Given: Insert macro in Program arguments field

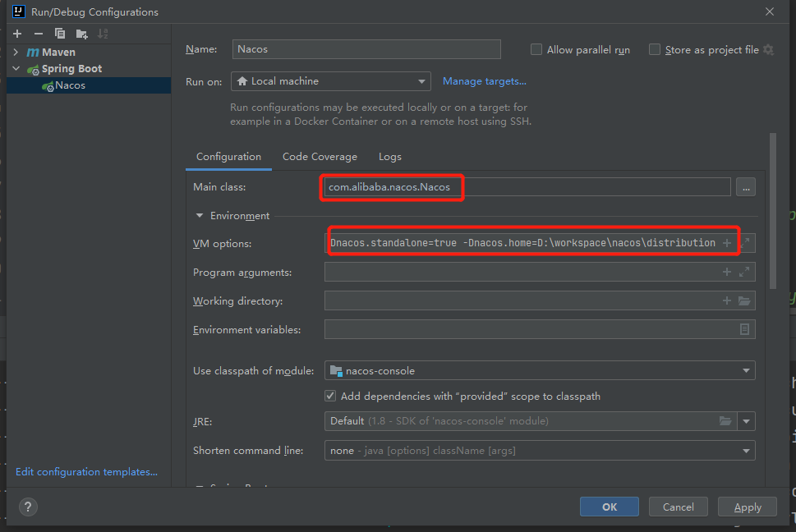Looking at the screenshot, I should click(727, 273).
